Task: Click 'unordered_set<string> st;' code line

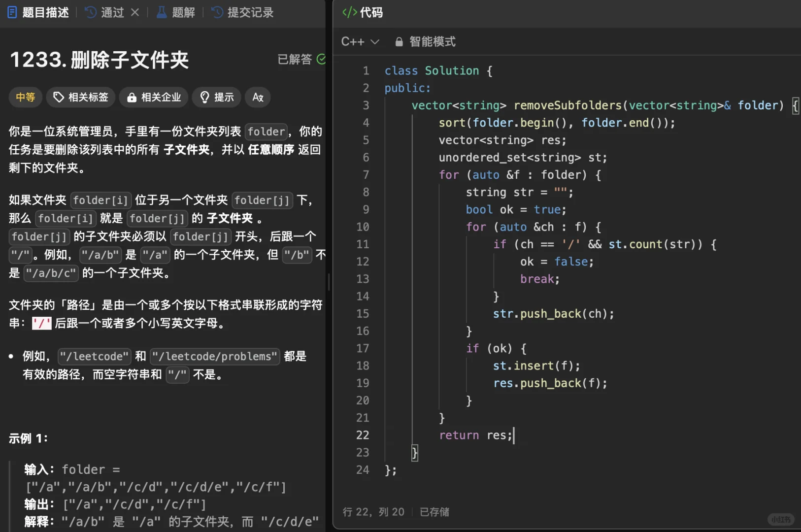Action: click(523, 158)
